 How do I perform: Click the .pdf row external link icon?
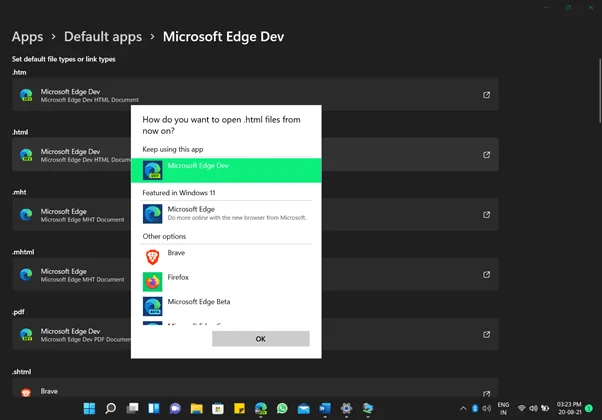click(486, 334)
